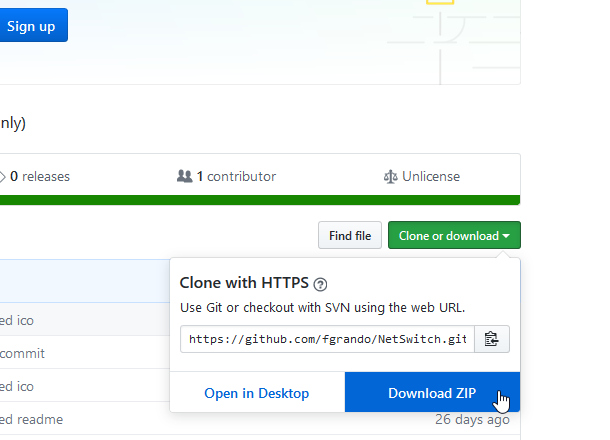
Task: Click the Download ZIP button
Action: (432, 392)
